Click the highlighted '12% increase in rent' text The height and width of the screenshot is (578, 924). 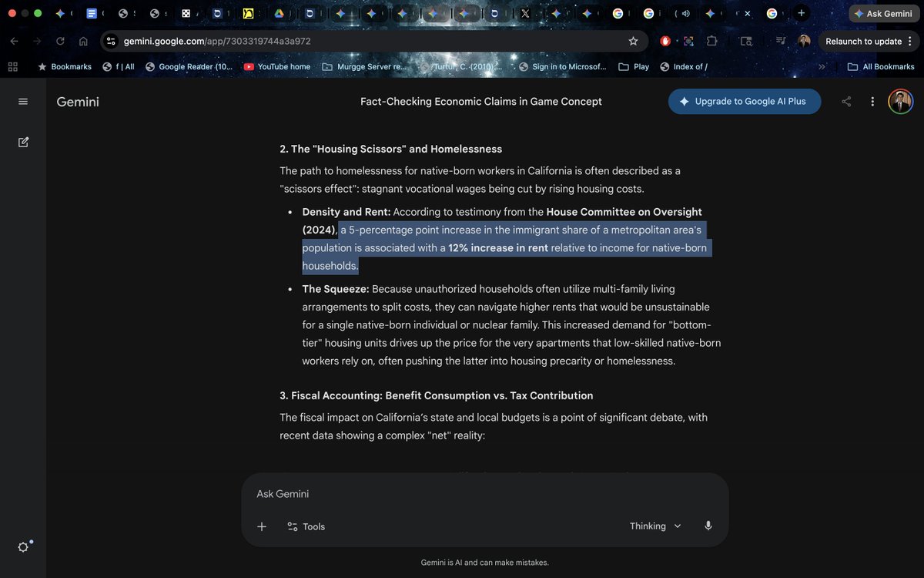(x=498, y=248)
